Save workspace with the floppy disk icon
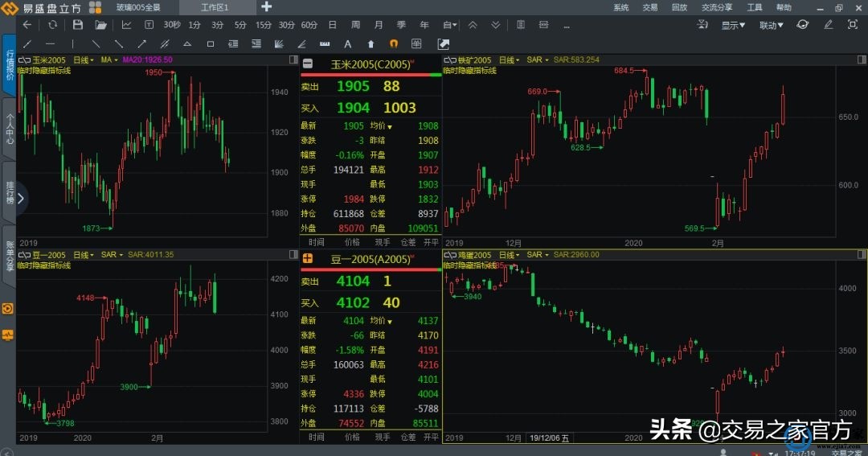This screenshot has width=868, height=456. pyautogui.click(x=77, y=24)
